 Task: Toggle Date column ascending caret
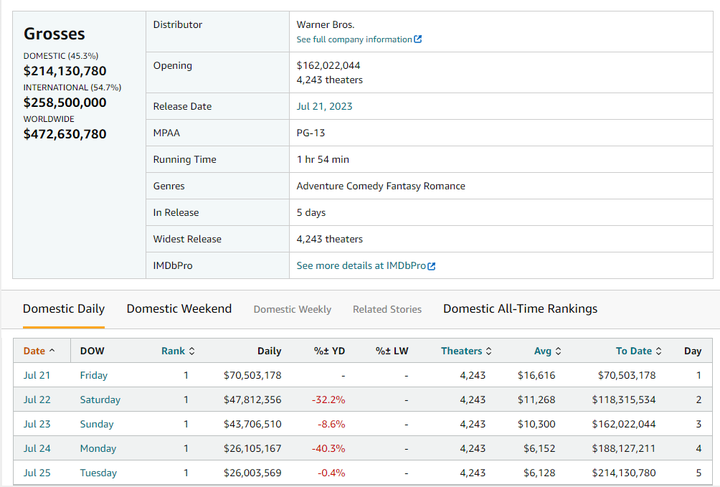(52, 351)
